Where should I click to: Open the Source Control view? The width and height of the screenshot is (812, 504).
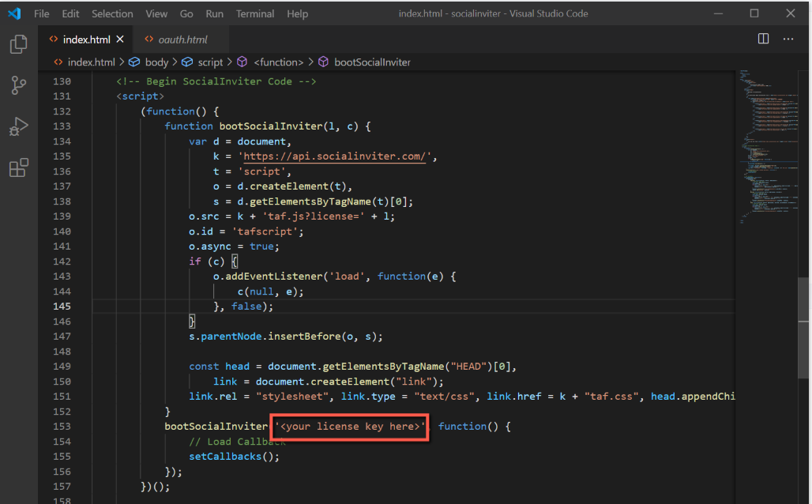point(19,85)
